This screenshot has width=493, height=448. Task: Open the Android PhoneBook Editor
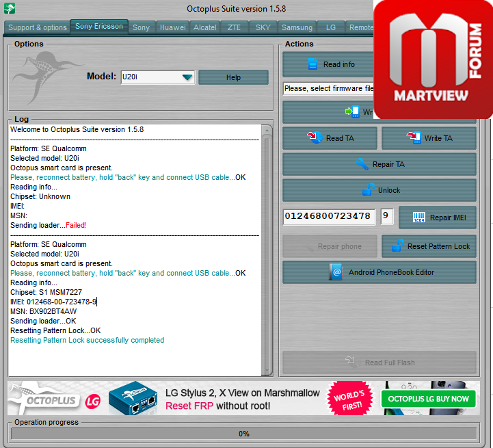(x=379, y=272)
